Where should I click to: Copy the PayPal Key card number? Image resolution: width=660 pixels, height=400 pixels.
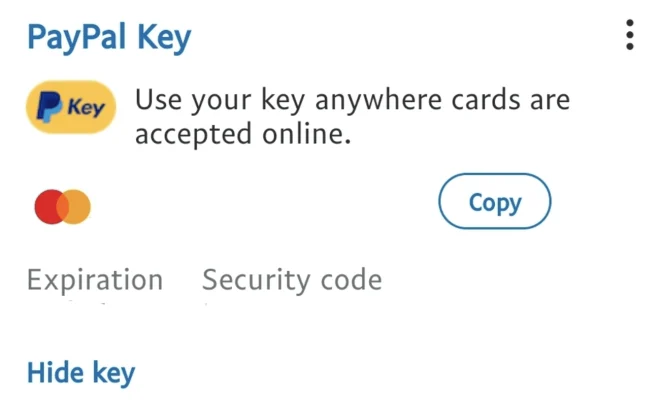click(495, 201)
